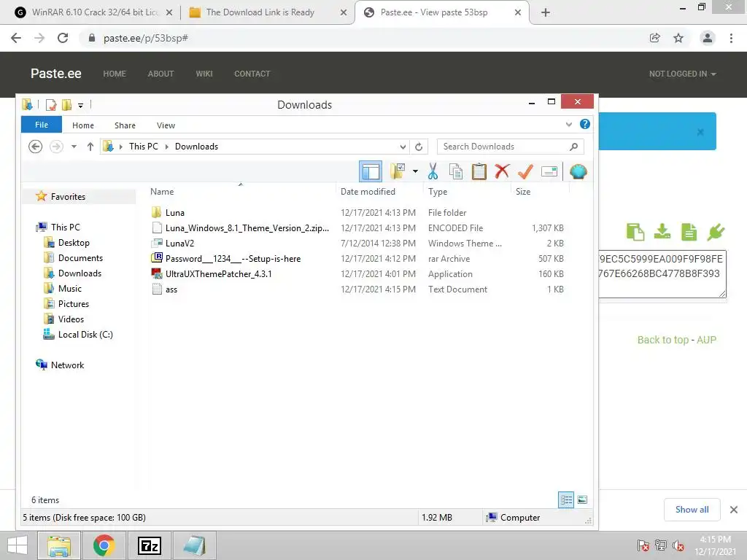Click the Properties quick access icon
The height and width of the screenshot is (560, 747).
(x=51, y=105)
